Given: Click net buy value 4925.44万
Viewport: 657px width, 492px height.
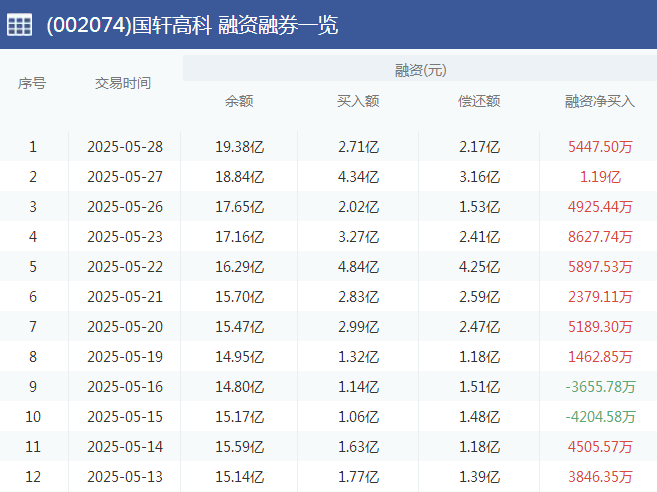Looking at the screenshot, I should (x=600, y=207).
